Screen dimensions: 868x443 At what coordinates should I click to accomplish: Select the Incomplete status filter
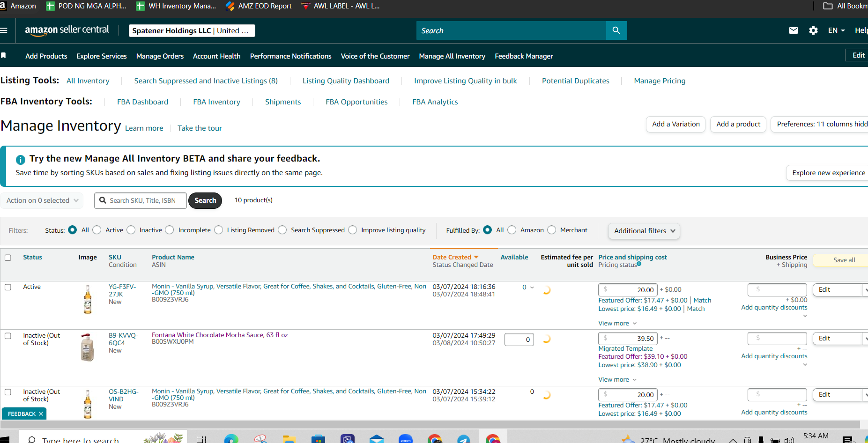pyautogui.click(x=170, y=230)
